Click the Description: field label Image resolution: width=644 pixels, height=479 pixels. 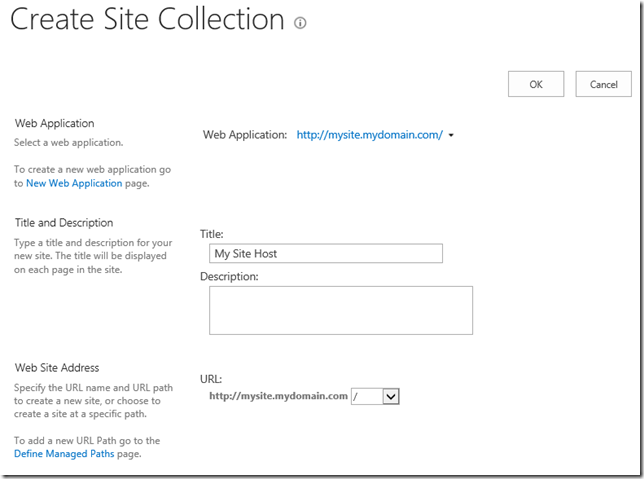click(229, 276)
